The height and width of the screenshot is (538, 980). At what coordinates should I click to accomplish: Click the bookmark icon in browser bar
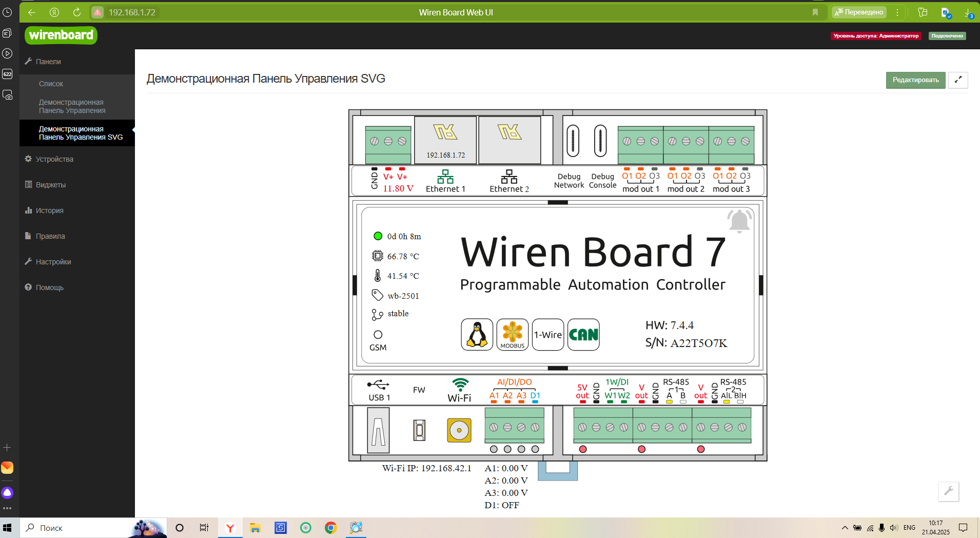(x=815, y=12)
